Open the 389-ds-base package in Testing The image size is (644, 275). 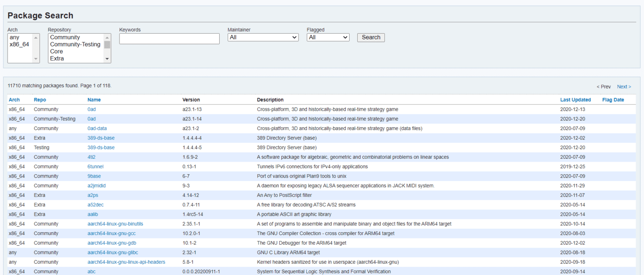101,148
